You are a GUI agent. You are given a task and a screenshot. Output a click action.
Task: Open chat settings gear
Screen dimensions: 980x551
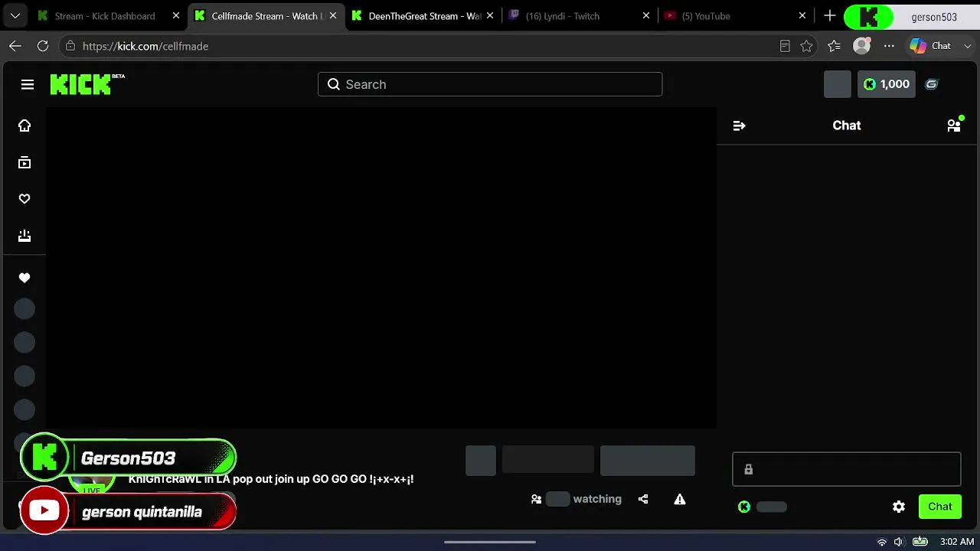899,507
